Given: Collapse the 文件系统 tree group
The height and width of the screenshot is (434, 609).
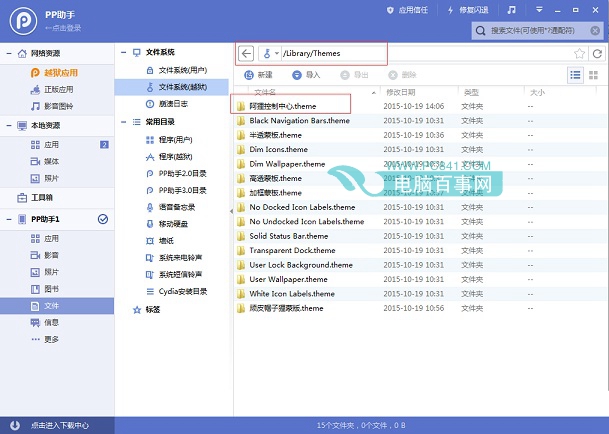Looking at the screenshot, I should tap(123, 52).
